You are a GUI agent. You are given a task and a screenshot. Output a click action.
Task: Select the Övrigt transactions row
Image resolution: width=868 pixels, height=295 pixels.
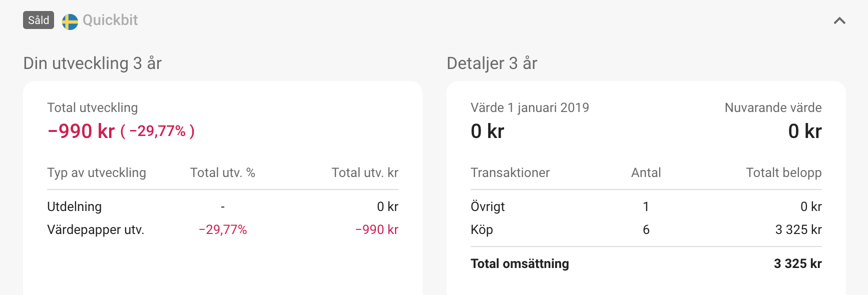coord(646,206)
